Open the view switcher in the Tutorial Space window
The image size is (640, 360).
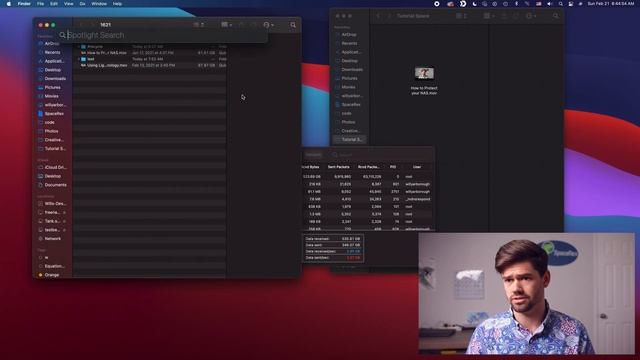462,16
